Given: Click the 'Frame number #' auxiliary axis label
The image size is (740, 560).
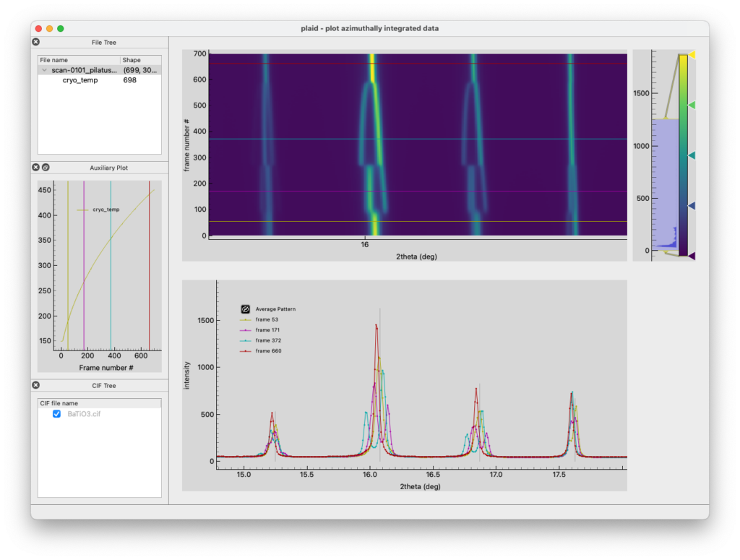Looking at the screenshot, I should pos(106,368).
